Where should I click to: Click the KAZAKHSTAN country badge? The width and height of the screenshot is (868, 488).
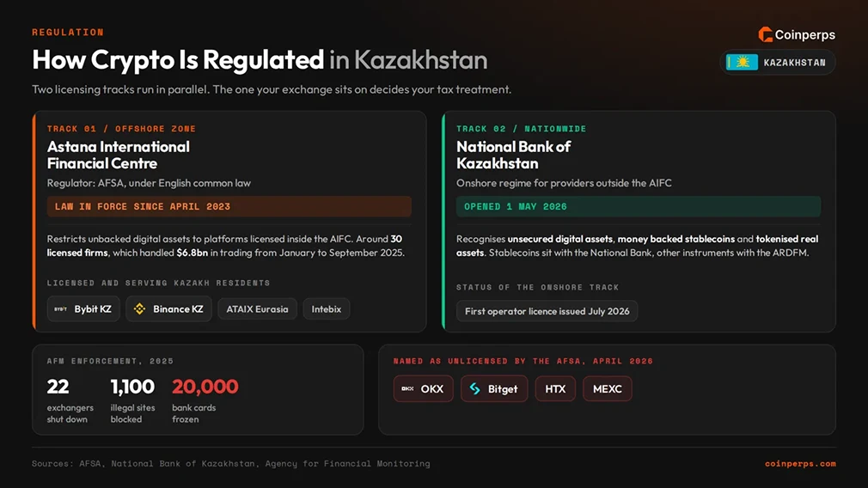click(x=778, y=63)
